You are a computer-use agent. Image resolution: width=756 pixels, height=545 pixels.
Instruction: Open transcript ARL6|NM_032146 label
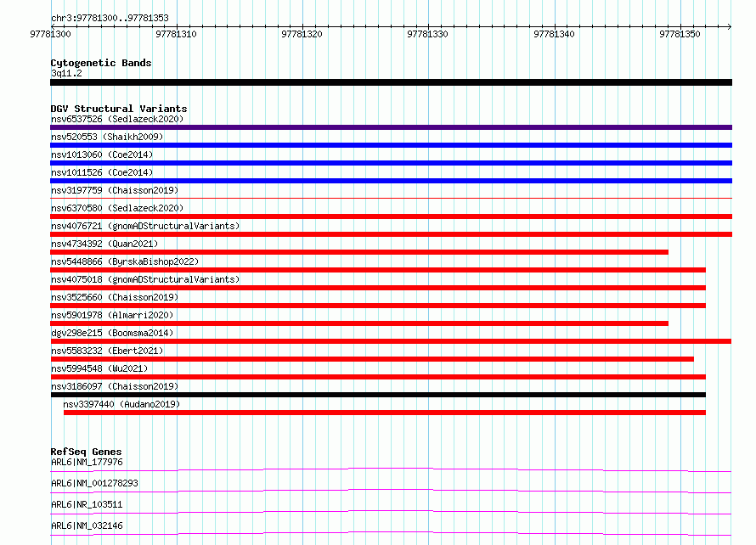(x=87, y=525)
